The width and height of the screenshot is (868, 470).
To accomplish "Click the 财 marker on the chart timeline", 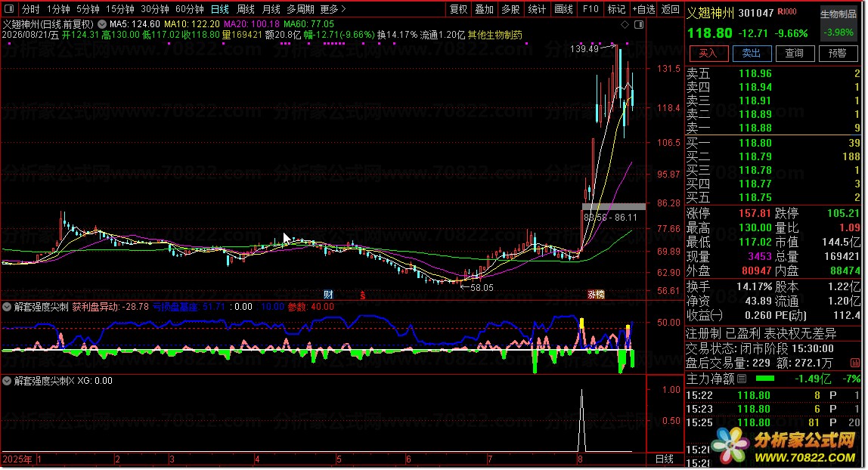I will pos(329,295).
